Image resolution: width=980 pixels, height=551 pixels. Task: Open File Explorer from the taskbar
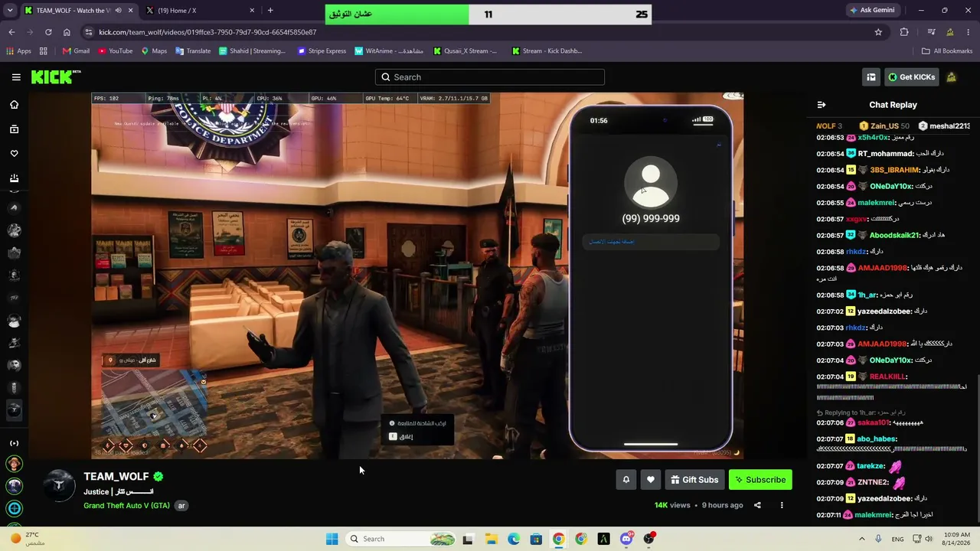pos(491,539)
